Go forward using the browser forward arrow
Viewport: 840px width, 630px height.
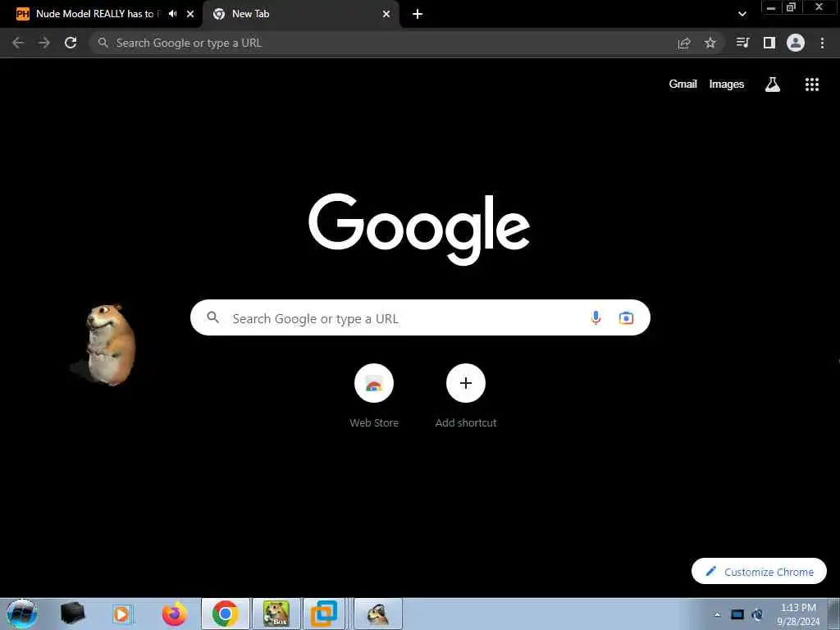(44, 43)
